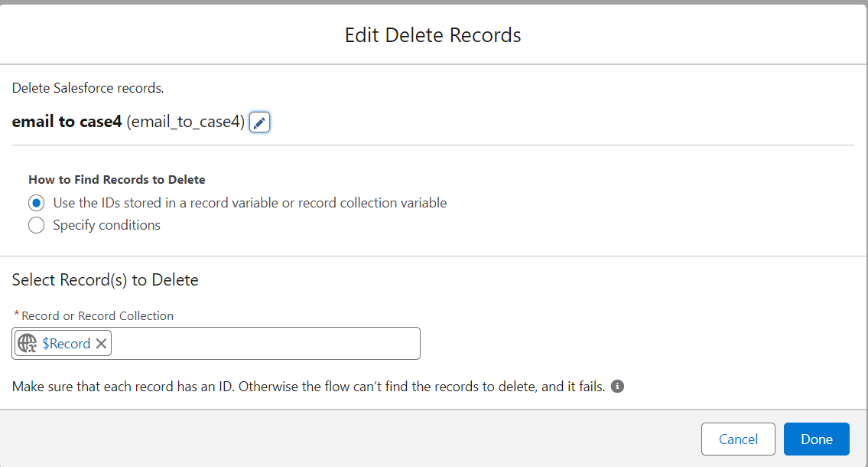Click the $Record text in the pill
The image size is (868, 467).
coord(67,344)
